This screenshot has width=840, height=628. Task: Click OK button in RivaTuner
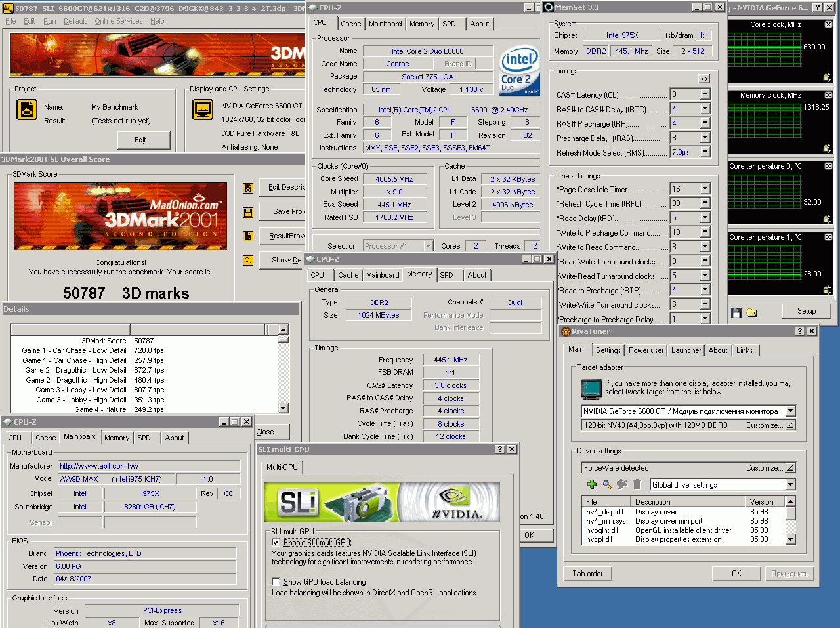click(x=736, y=574)
